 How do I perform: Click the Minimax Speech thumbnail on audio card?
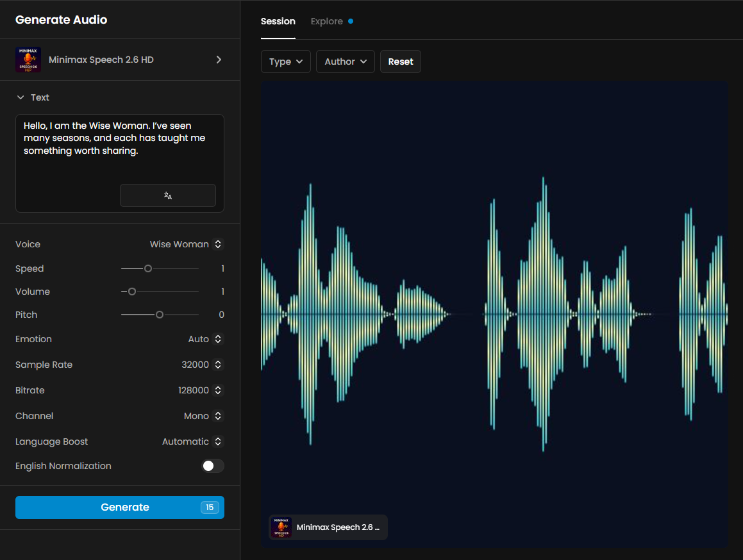click(x=281, y=527)
